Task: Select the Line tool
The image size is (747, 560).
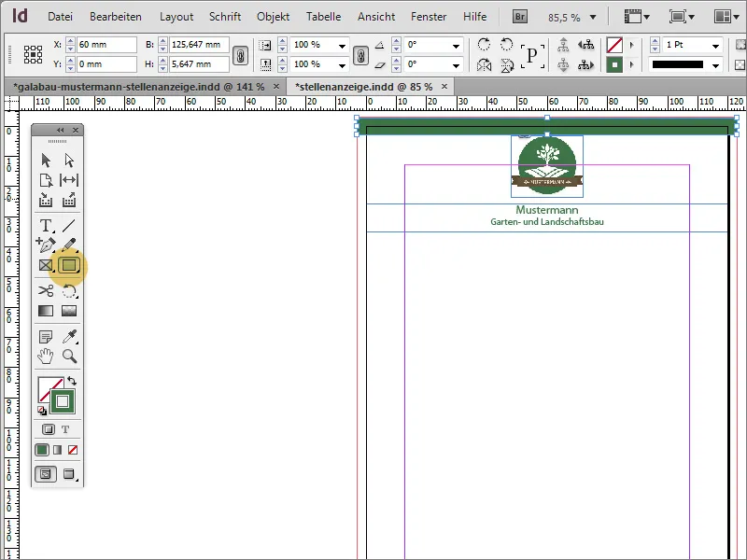Action: 69,225
